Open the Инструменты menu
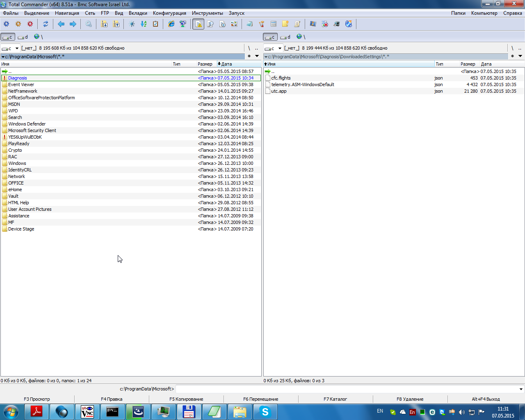This screenshot has height=420, width=525. point(208,13)
